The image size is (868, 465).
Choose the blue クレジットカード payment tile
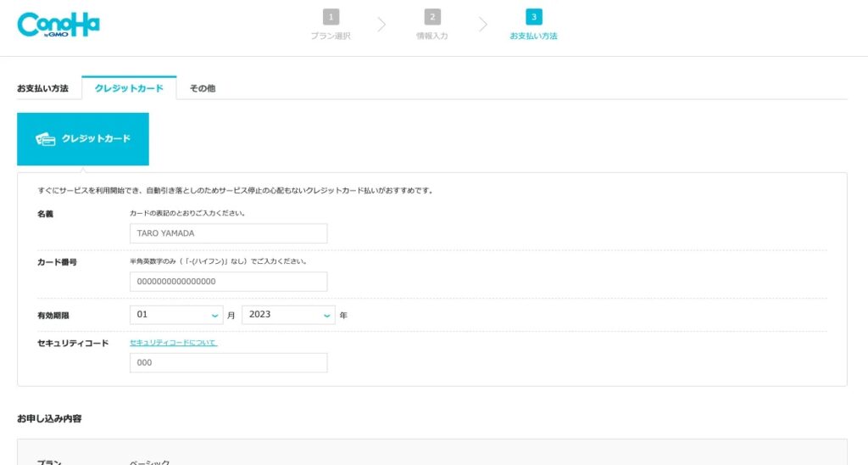point(83,139)
